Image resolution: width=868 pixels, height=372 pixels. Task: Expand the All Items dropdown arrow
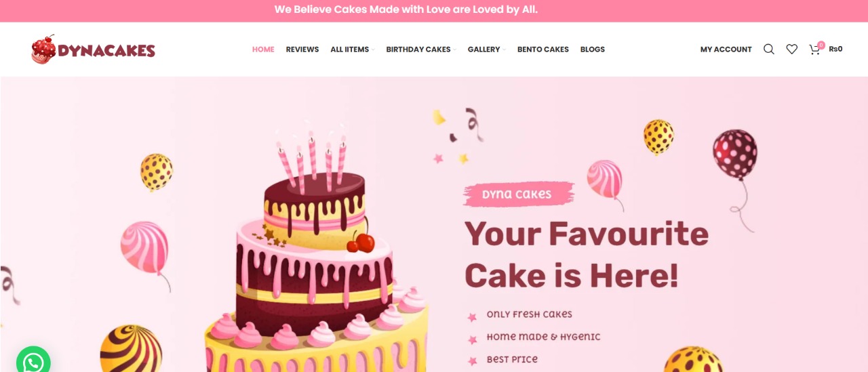pos(373,50)
